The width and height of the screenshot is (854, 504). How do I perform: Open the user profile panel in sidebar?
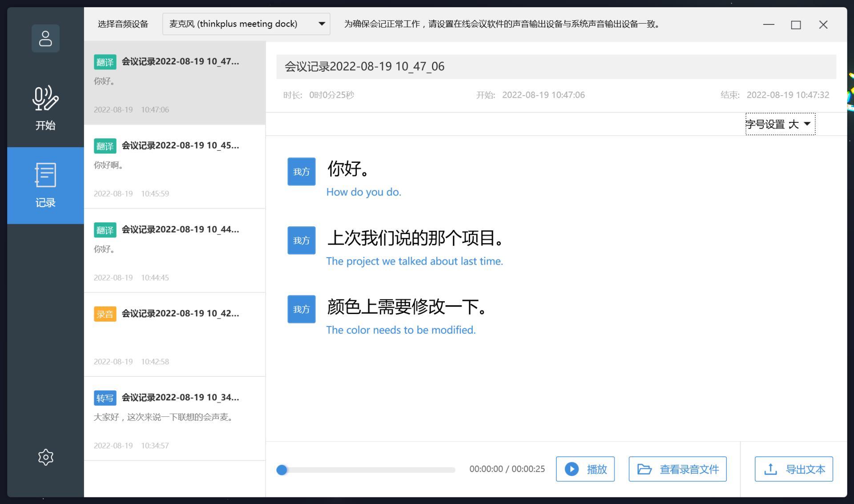(45, 38)
